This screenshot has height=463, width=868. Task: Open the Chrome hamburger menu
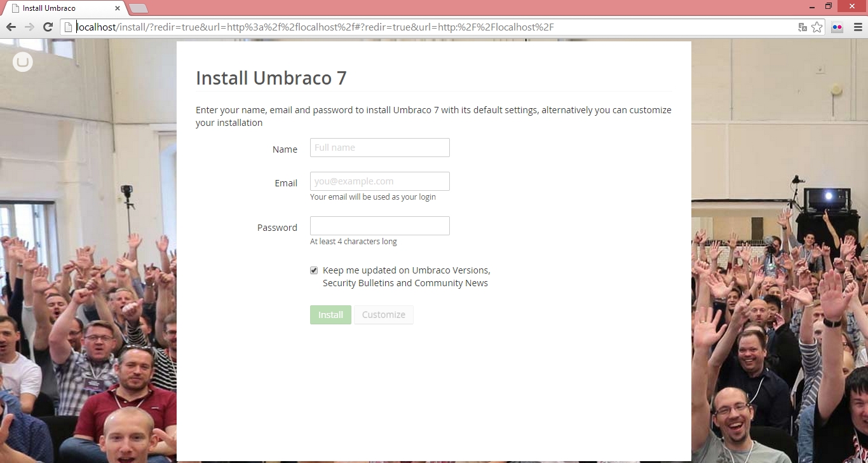857,27
